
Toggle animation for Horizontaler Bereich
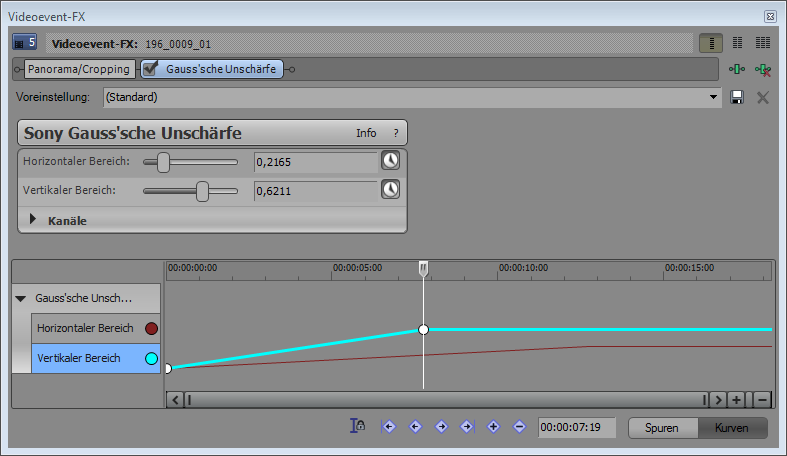(390, 160)
